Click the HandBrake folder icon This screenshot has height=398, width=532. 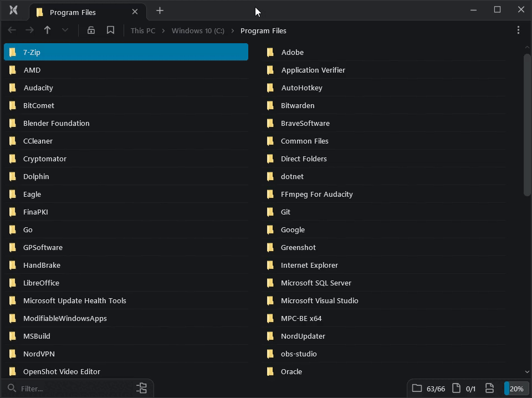click(13, 265)
